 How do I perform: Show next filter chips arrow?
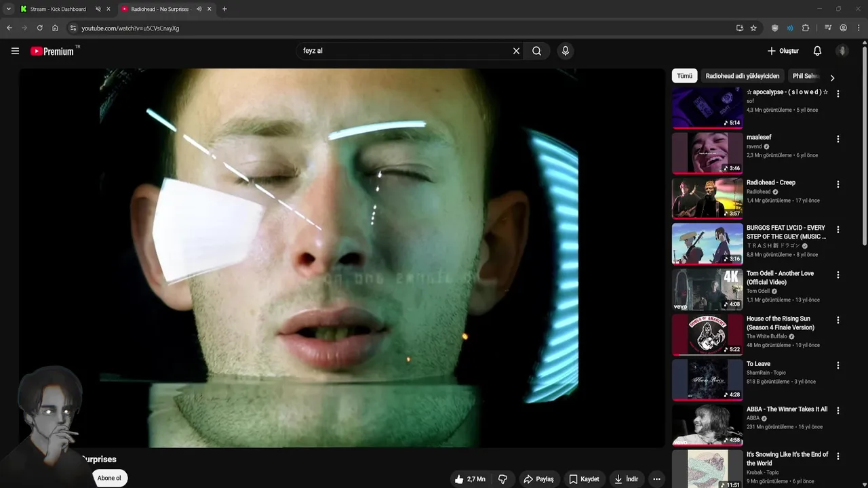click(832, 77)
